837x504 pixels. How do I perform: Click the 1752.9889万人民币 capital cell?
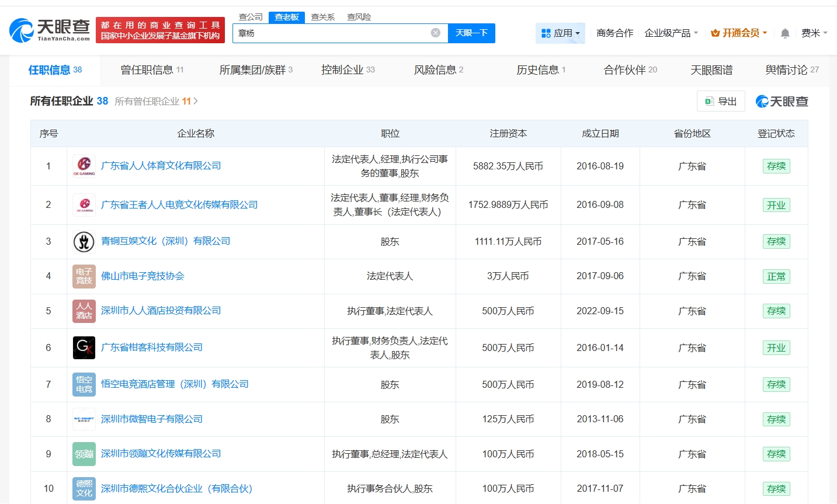coord(508,205)
